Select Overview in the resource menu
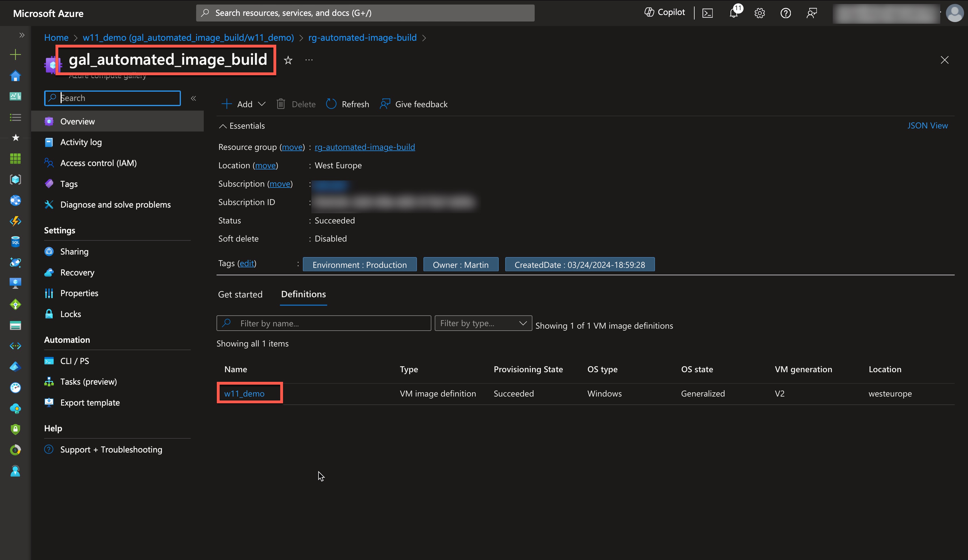Image resolution: width=968 pixels, height=560 pixels. [117, 121]
